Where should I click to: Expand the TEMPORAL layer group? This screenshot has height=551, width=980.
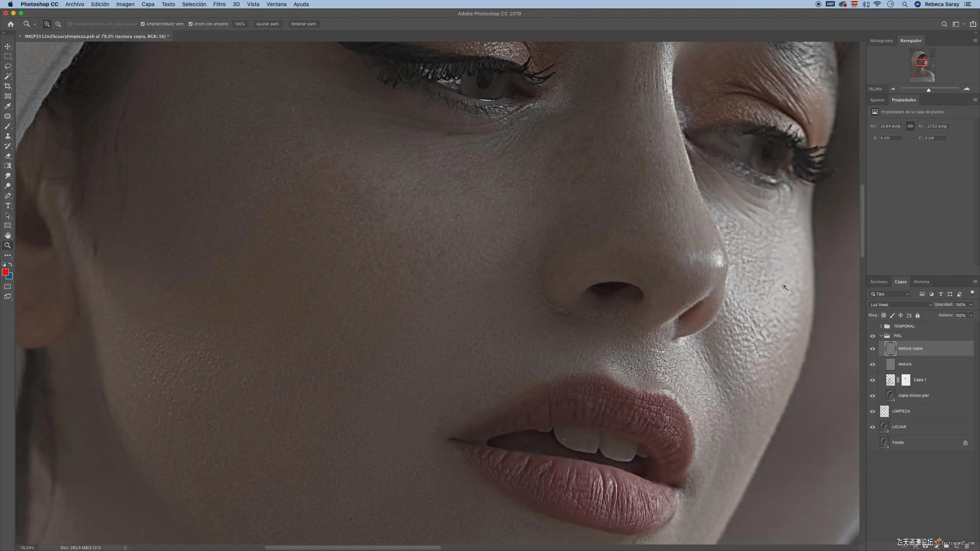click(881, 326)
